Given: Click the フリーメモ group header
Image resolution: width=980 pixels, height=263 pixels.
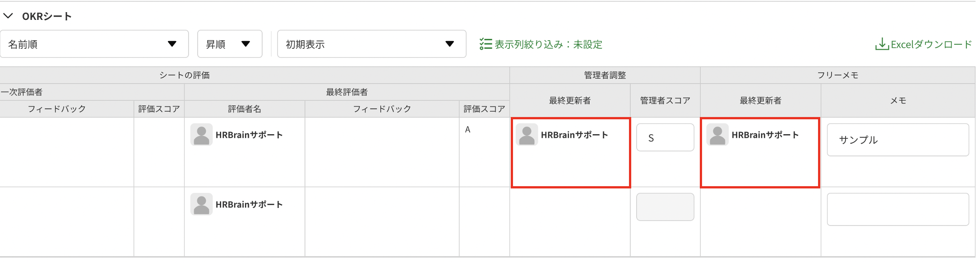Looking at the screenshot, I should tap(837, 75).
